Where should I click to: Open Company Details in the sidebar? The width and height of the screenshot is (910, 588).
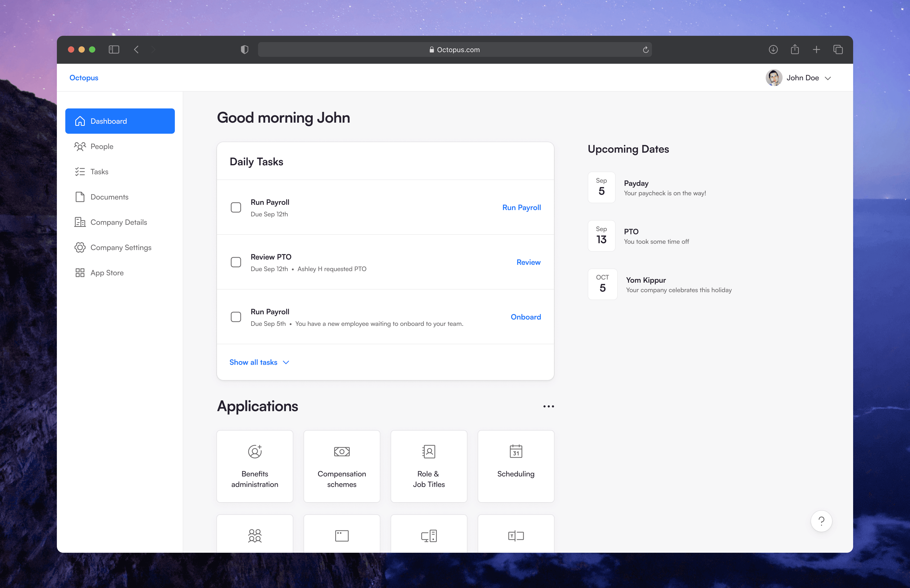point(120,222)
